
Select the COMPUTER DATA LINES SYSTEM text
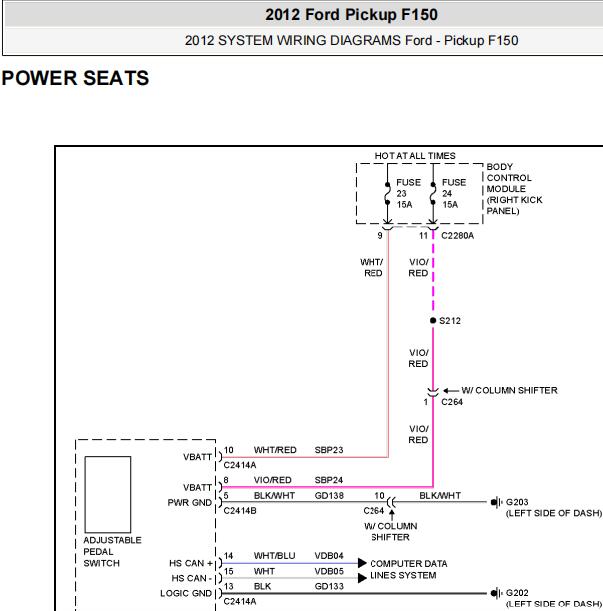coord(408,570)
